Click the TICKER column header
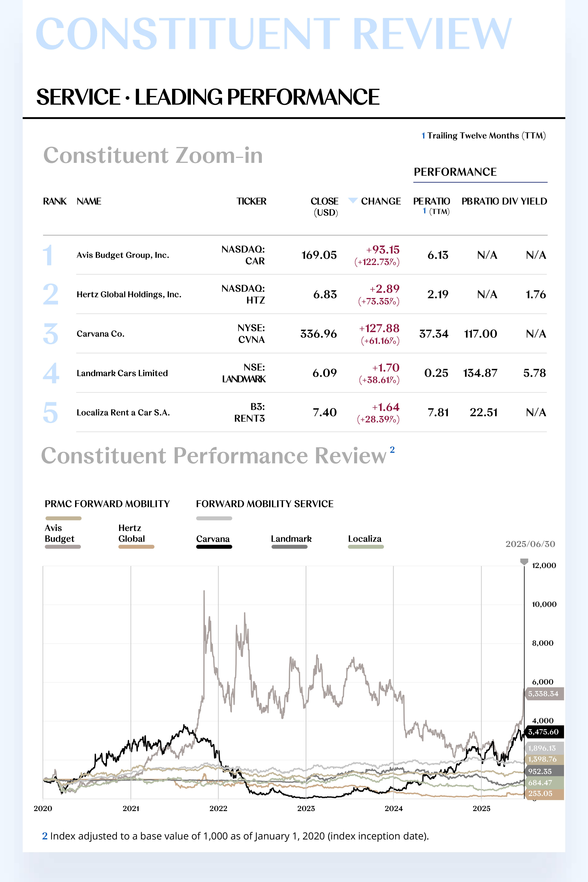 point(251,201)
